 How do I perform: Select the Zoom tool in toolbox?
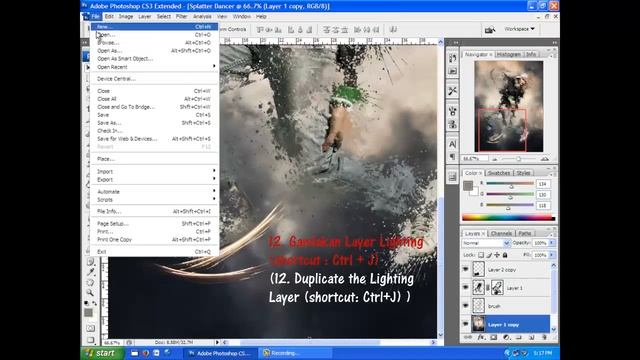90,292
